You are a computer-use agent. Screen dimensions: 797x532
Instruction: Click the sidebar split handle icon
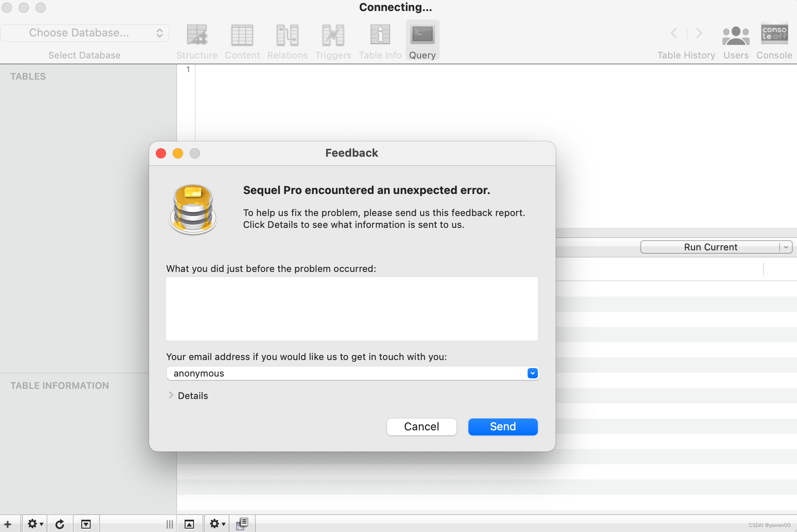170,524
